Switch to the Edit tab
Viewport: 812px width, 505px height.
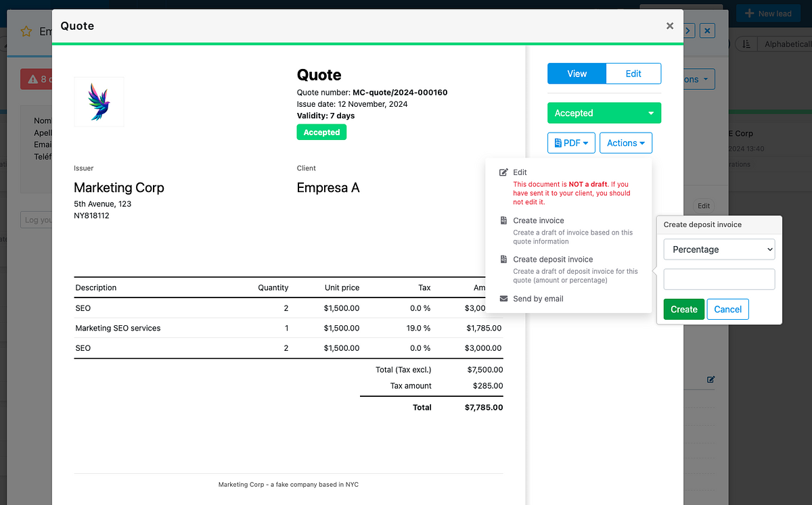(633, 74)
